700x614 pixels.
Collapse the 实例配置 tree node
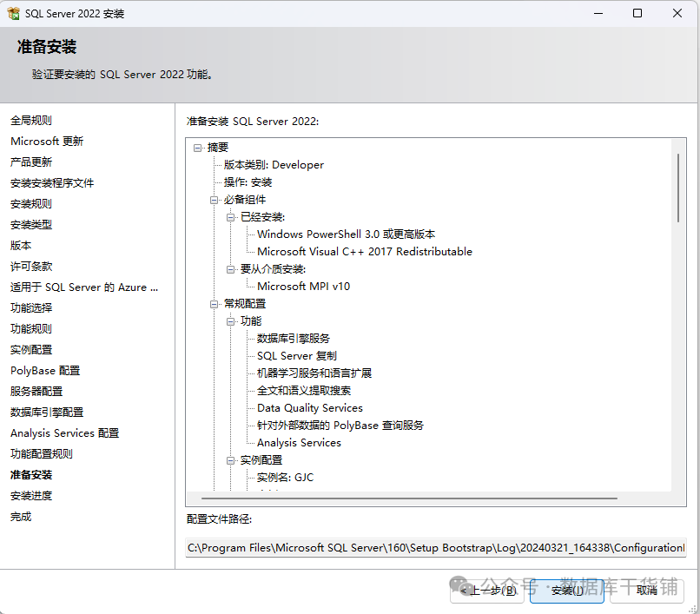[x=230, y=460]
